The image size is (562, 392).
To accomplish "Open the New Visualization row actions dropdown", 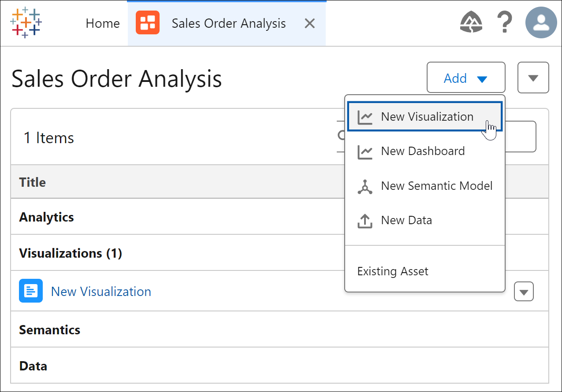I will click(x=524, y=291).
